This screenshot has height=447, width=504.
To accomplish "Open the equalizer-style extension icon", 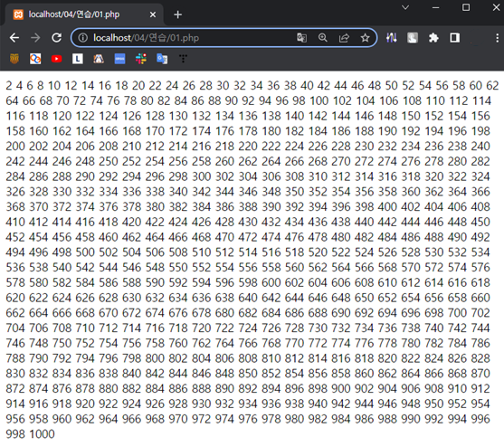I will click(x=392, y=38).
